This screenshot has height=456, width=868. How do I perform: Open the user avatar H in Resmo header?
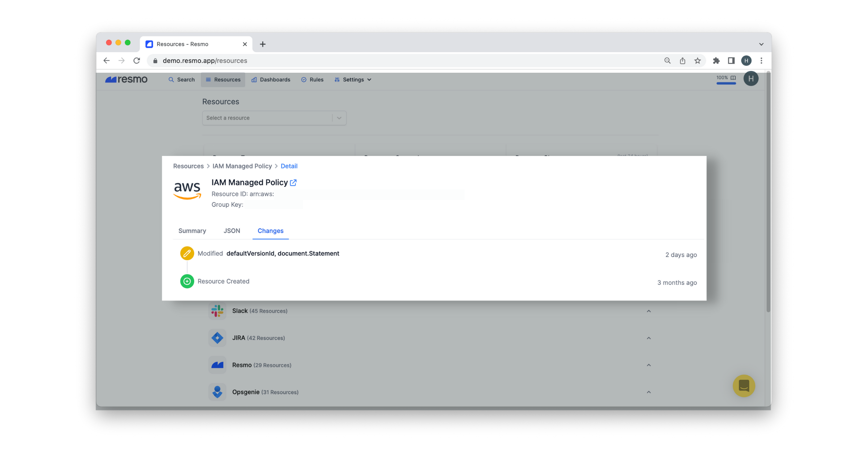751,79
